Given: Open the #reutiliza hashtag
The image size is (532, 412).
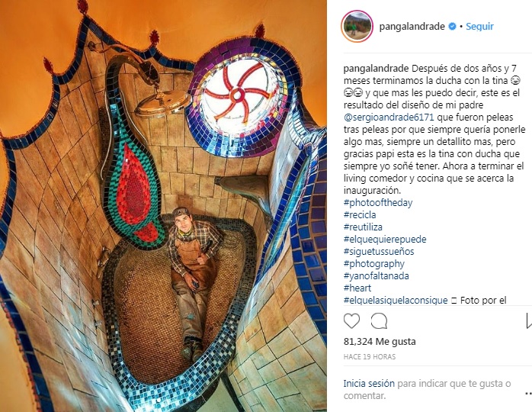Looking at the screenshot, I should click(363, 227).
